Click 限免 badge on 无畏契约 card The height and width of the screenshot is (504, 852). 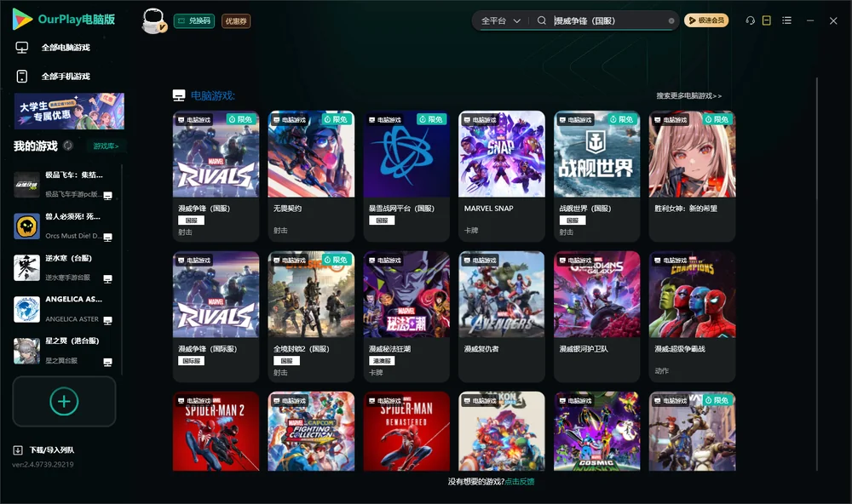tap(337, 119)
